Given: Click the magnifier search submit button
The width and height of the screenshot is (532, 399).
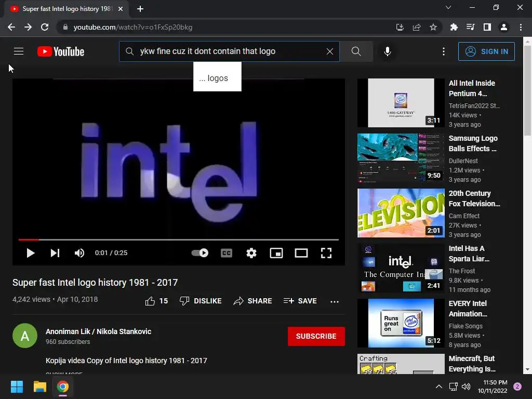Looking at the screenshot, I should pyautogui.click(x=356, y=51).
